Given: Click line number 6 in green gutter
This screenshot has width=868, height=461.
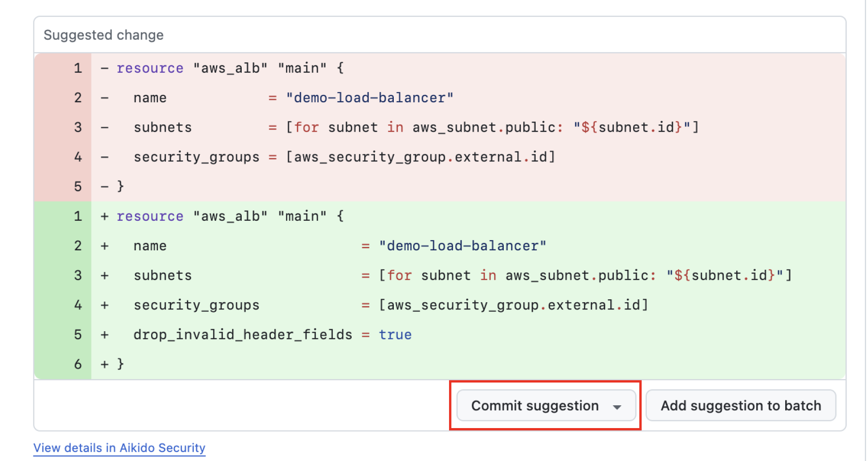Looking at the screenshot, I should pyautogui.click(x=78, y=364).
